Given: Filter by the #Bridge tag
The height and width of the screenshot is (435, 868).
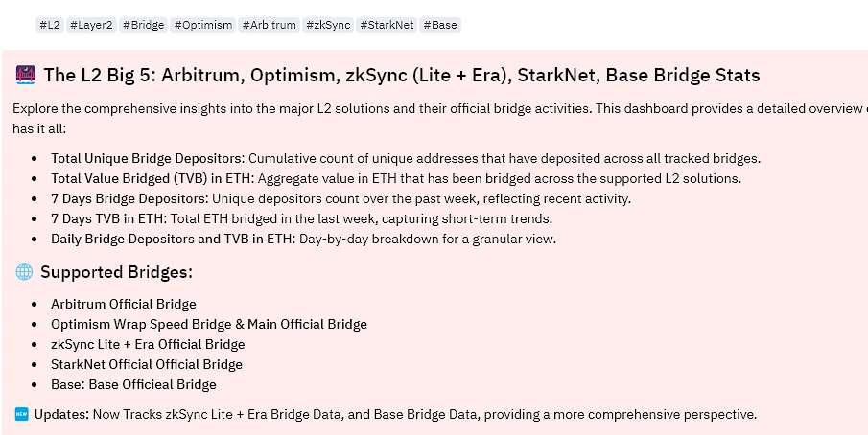Looking at the screenshot, I should click(x=143, y=25).
